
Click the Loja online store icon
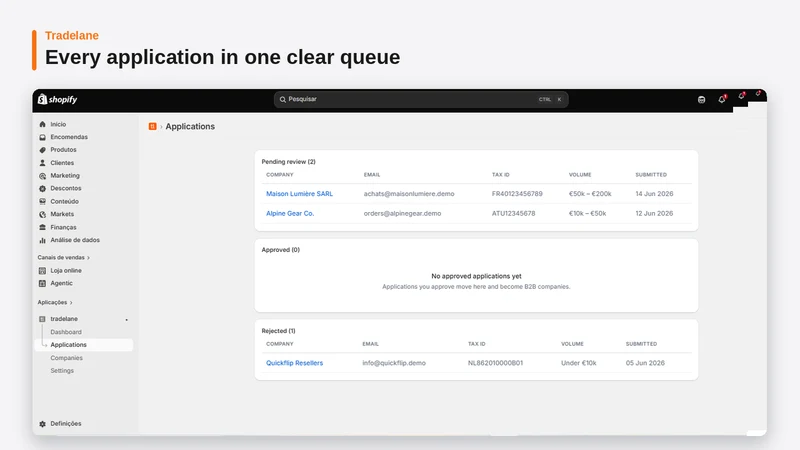click(x=42, y=270)
